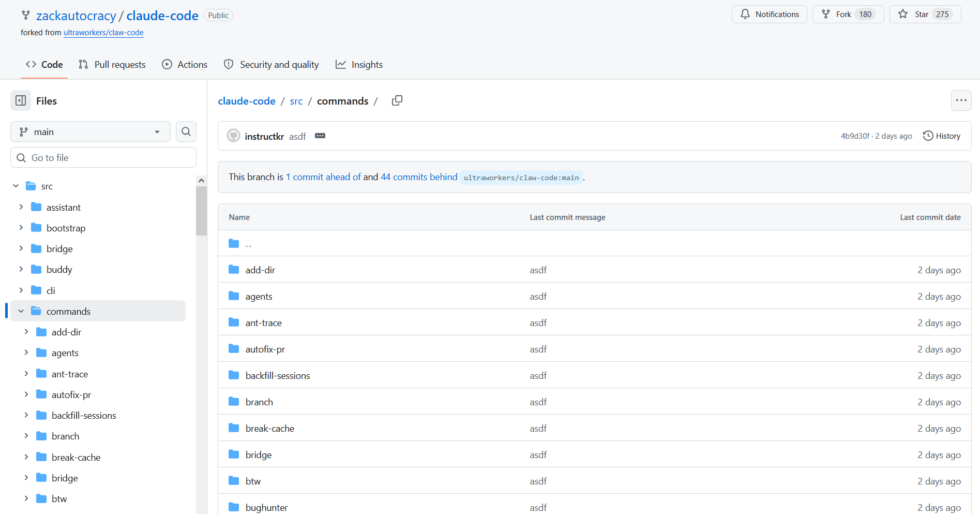
Task: Expand the assistant folder in tree
Action: tap(21, 207)
